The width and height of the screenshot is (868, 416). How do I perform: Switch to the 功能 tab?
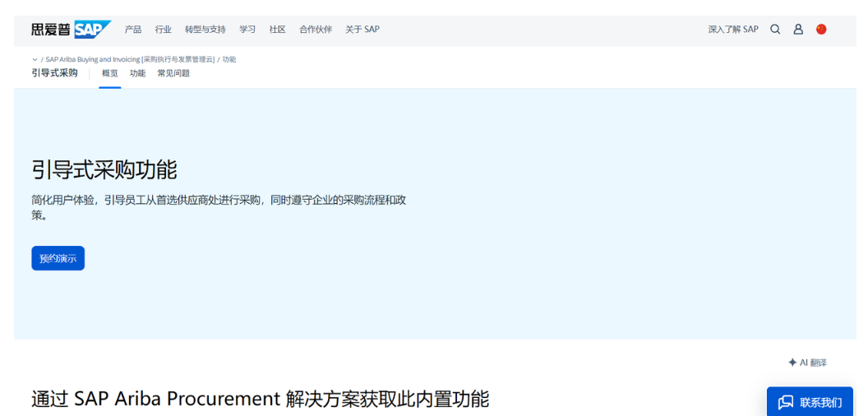tap(138, 73)
